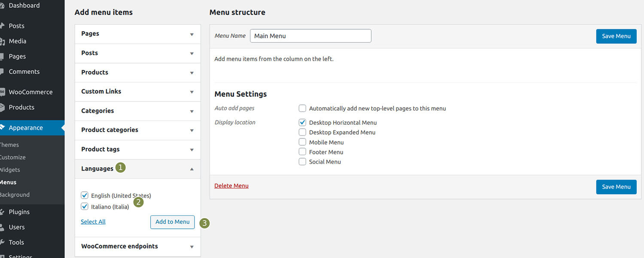The width and height of the screenshot is (644, 258).
Task: Click the Comments bubble icon
Action: click(x=1, y=72)
